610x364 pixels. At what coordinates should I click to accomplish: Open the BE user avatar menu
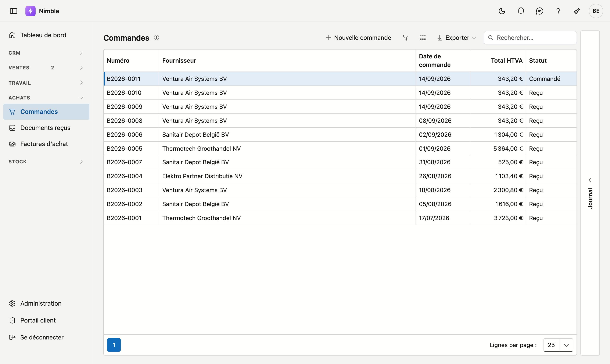pyautogui.click(x=596, y=11)
